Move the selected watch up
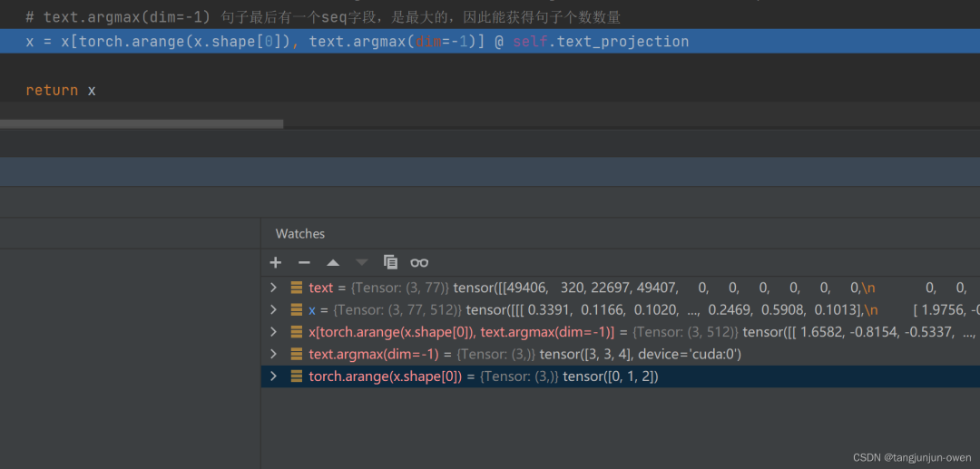Screen dimensions: 980x469 (333, 262)
